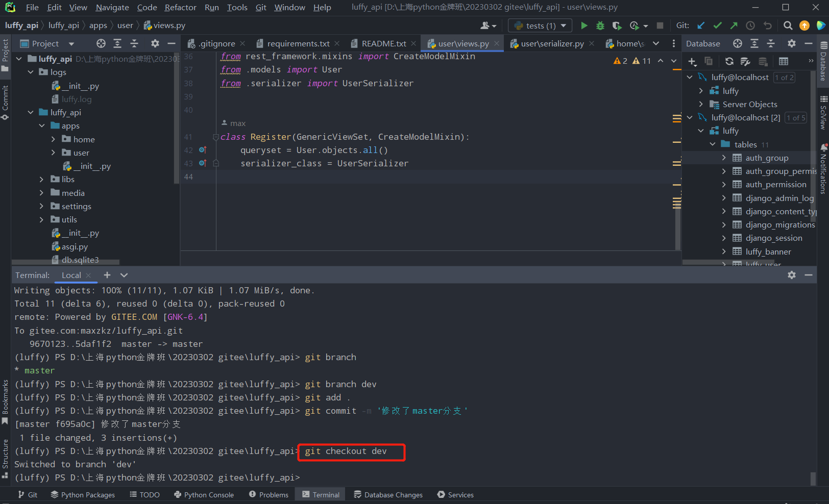
Task: Expand the settings folder
Action: pos(42,206)
